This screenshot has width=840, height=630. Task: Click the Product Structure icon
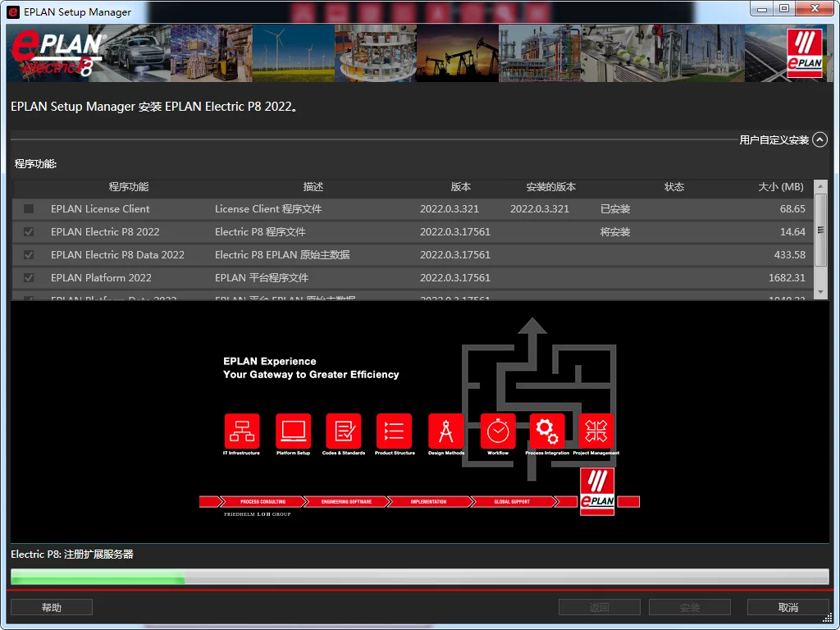394,431
